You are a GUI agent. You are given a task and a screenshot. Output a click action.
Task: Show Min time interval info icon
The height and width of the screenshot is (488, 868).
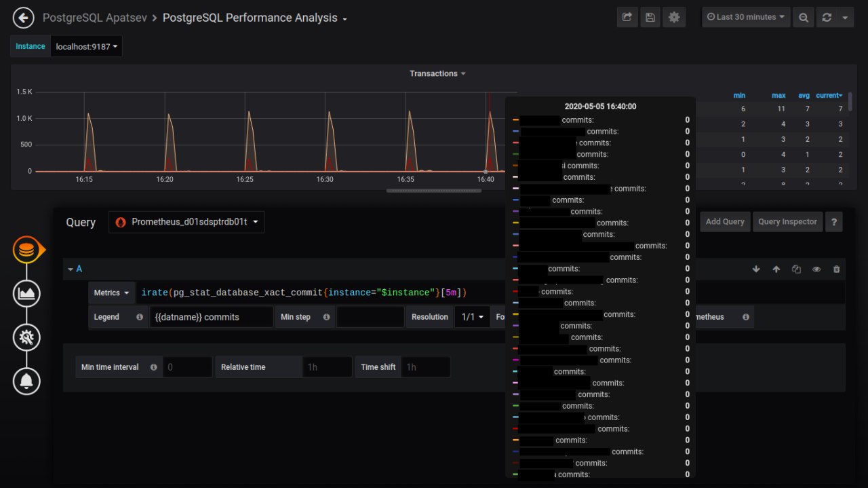click(154, 367)
